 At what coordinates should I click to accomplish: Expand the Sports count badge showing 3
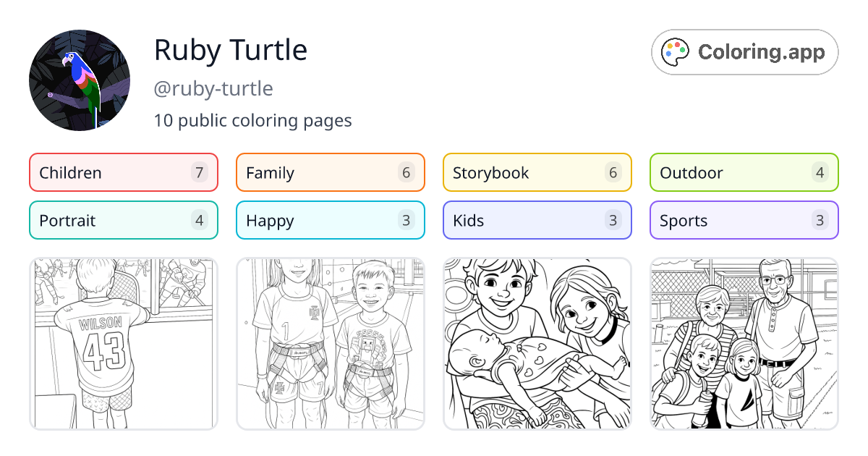pos(820,220)
